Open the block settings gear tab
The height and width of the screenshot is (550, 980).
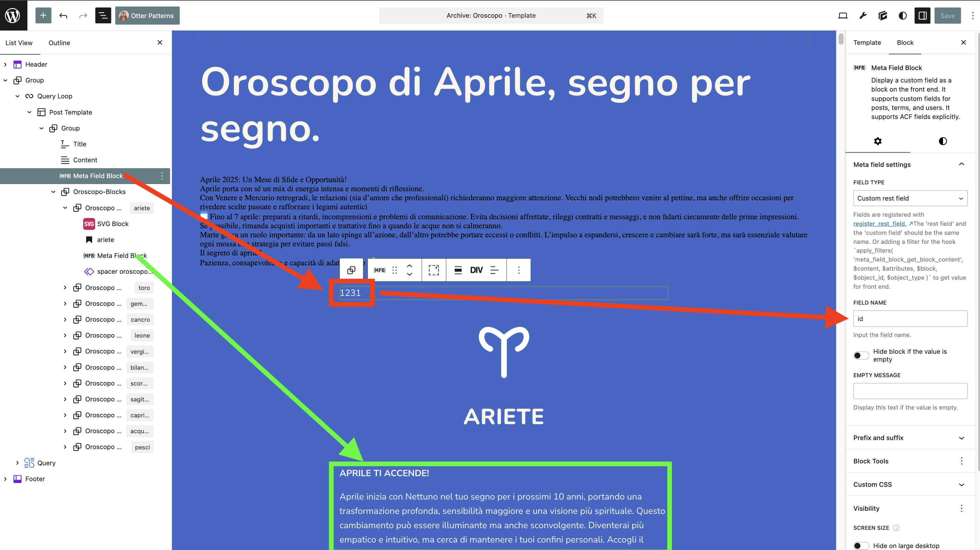877,141
